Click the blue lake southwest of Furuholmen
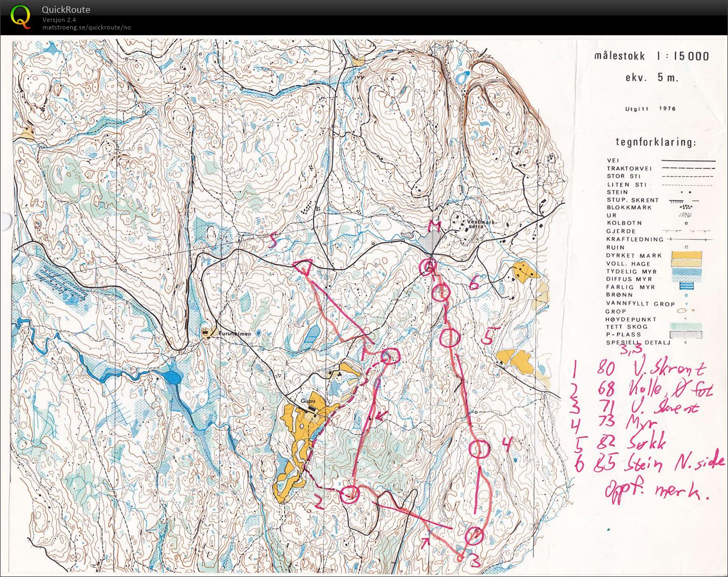The height and width of the screenshot is (577, 728). (x=173, y=378)
